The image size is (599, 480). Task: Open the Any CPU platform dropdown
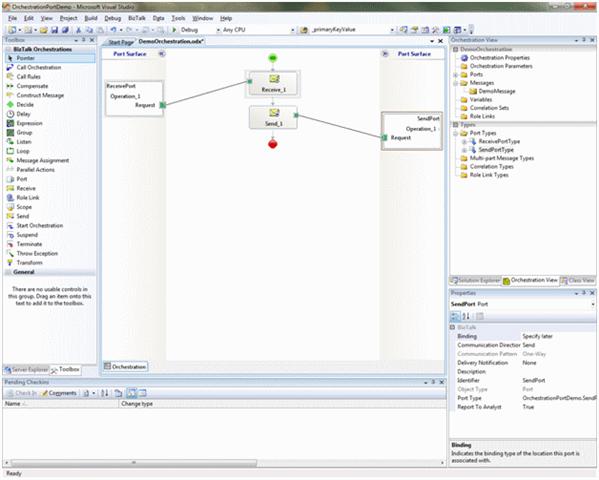click(293, 30)
